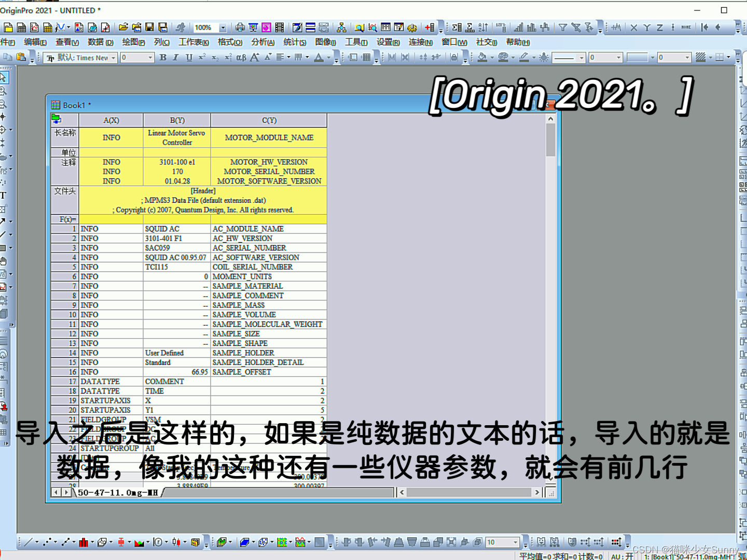The height and width of the screenshot is (560, 747).
Task: Add or remove the data filter
Action: (x=563, y=27)
